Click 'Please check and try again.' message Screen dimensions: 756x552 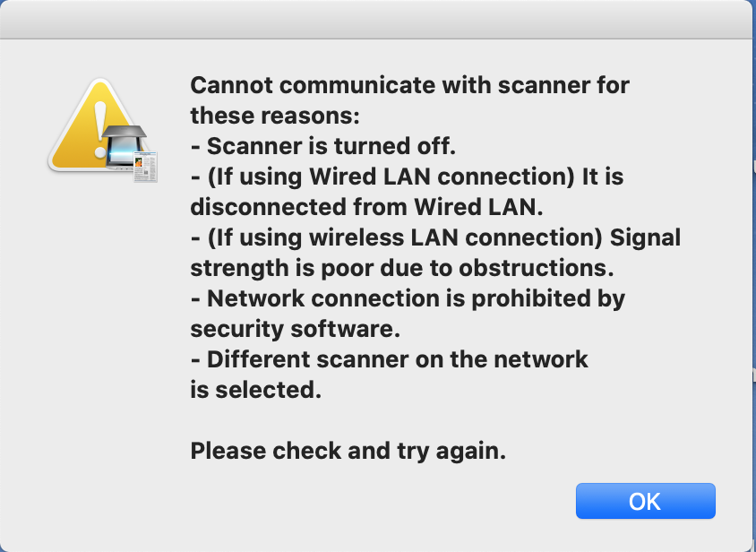[348, 451]
